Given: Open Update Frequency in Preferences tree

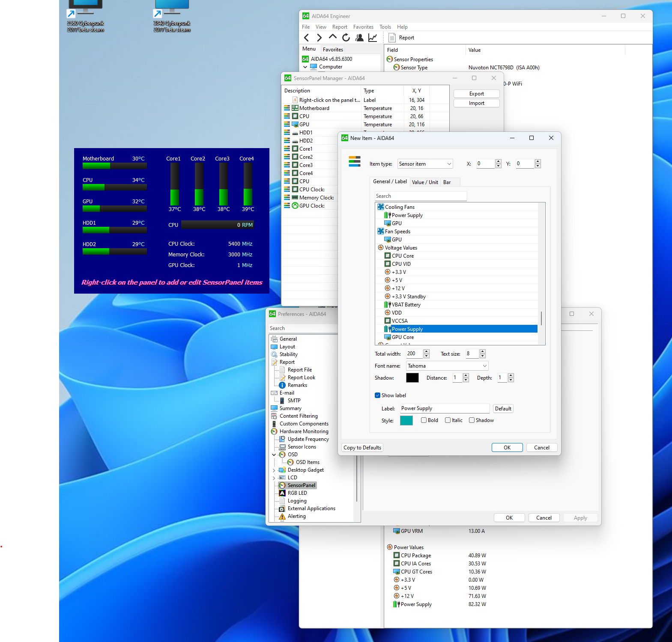Looking at the screenshot, I should pos(308,439).
